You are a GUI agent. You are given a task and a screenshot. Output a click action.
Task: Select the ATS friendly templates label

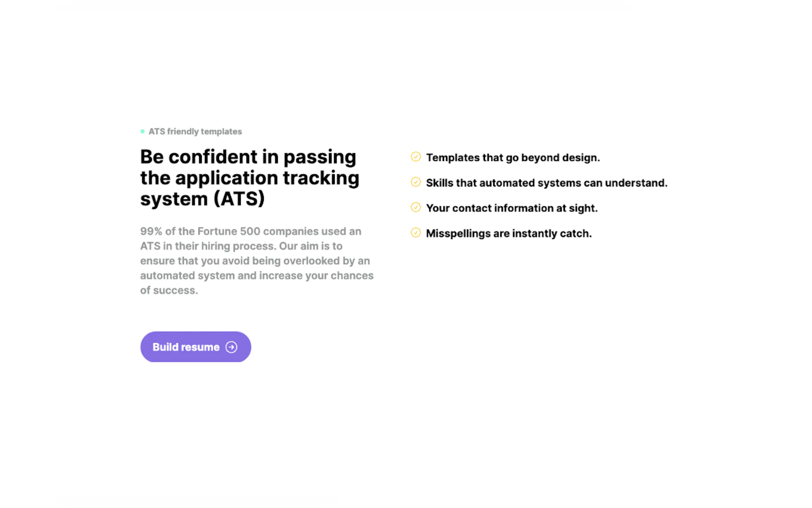click(195, 131)
